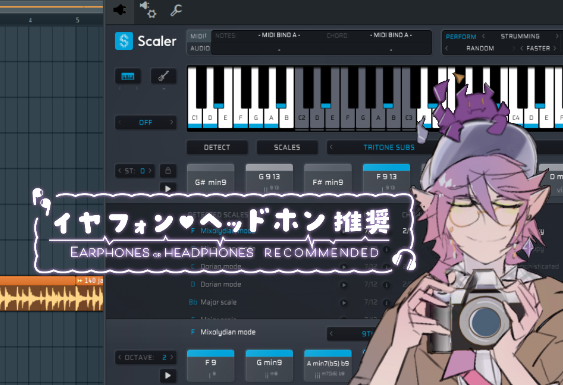Select the G min9 chord pad

point(269,366)
